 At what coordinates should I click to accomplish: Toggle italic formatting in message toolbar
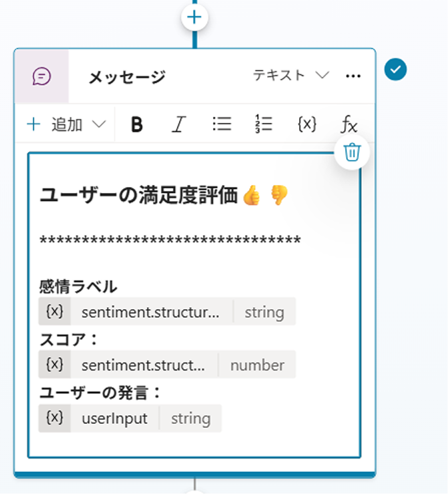tap(178, 124)
